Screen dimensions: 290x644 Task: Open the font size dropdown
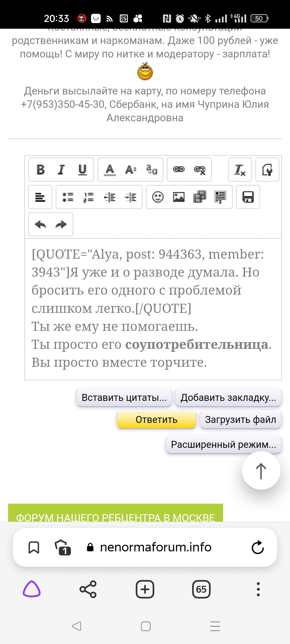(131, 170)
